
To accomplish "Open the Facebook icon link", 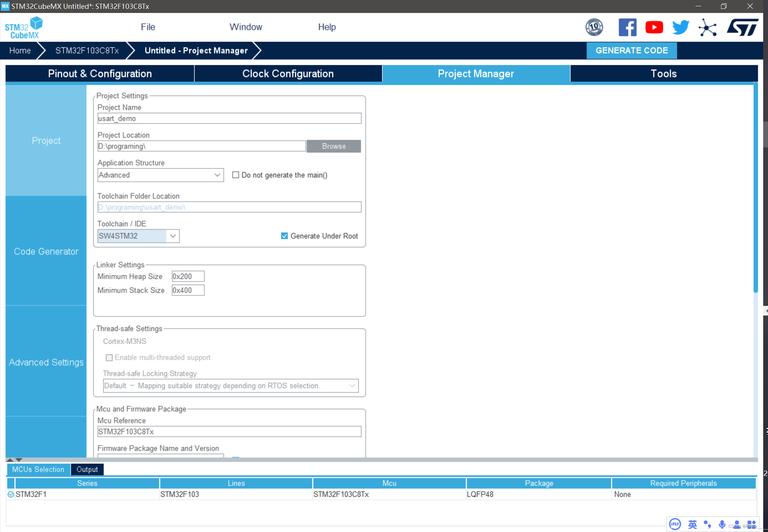I will tap(628, 27).
